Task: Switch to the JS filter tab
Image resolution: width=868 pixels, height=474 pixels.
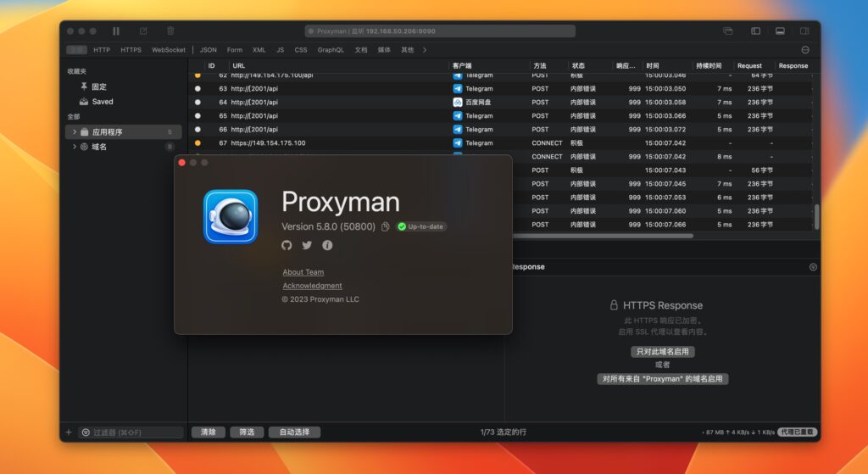Action: pyautogui.click(x=280, y=50)
